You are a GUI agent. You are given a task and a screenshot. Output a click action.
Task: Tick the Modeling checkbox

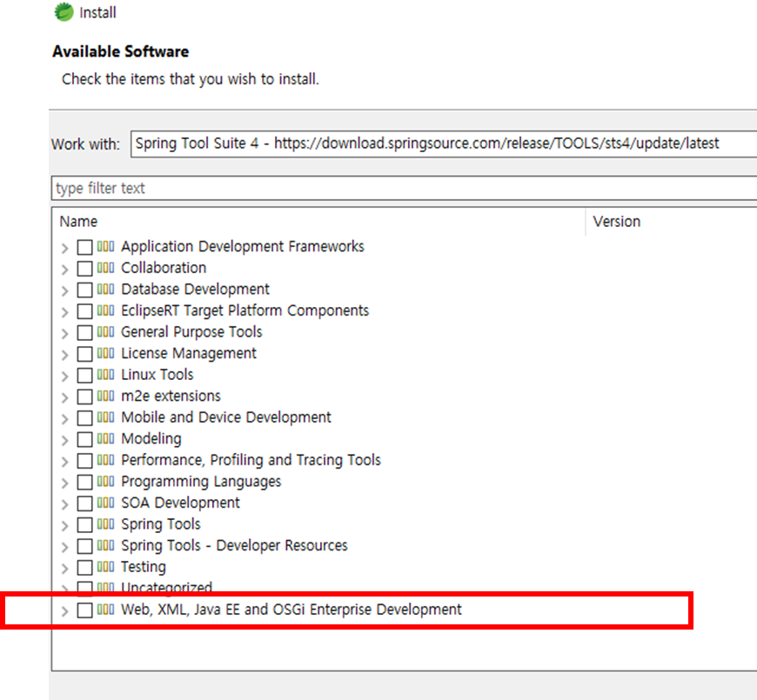[x=84, y=439]
